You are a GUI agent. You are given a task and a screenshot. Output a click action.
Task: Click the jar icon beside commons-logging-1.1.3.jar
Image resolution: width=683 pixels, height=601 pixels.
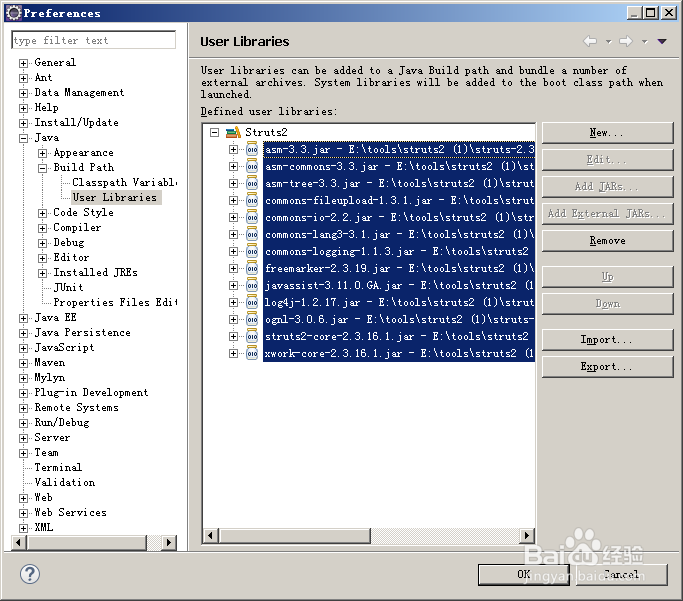[x=252, y=251]
